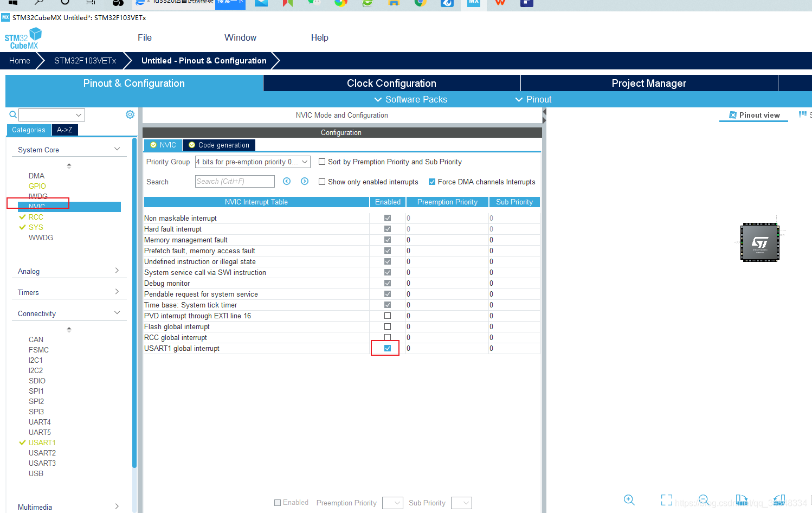Click Connectivity sort arrow

point(69,329)
